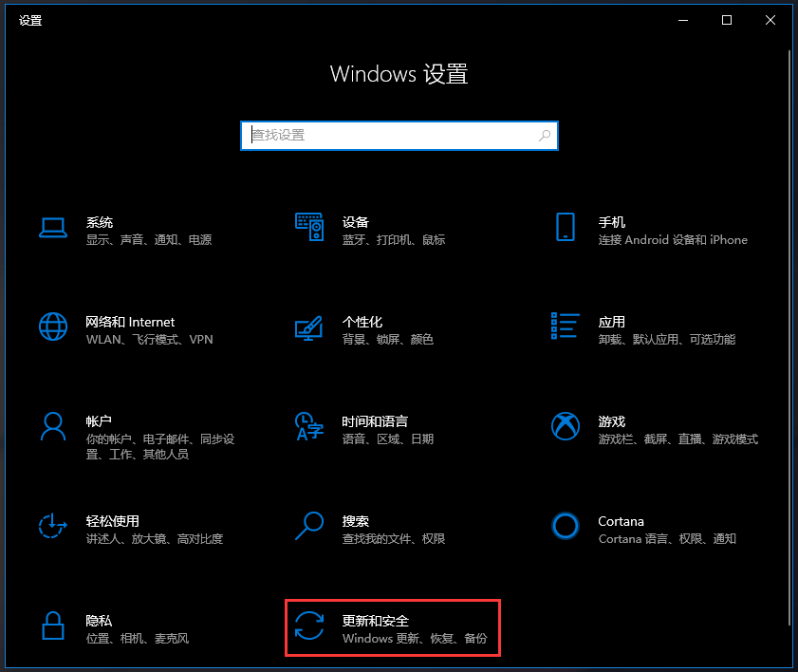Select the Accounts (帐户) person icon

pos(53,426)
